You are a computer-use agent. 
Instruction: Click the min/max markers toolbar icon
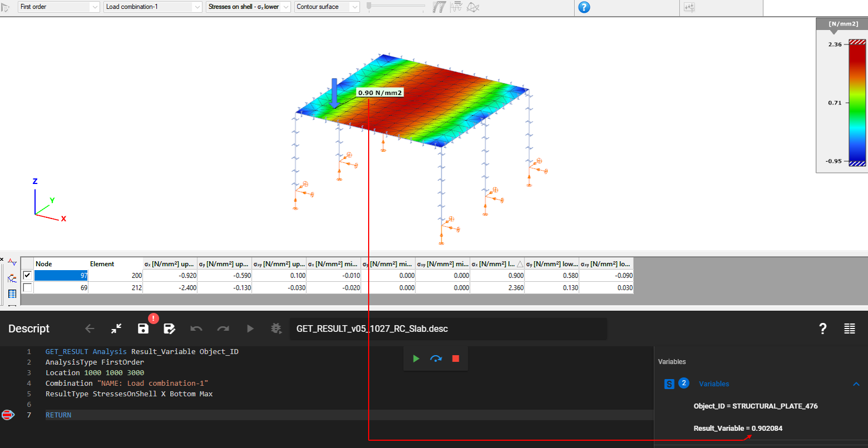pyautogui.click(x=457, y=7)
